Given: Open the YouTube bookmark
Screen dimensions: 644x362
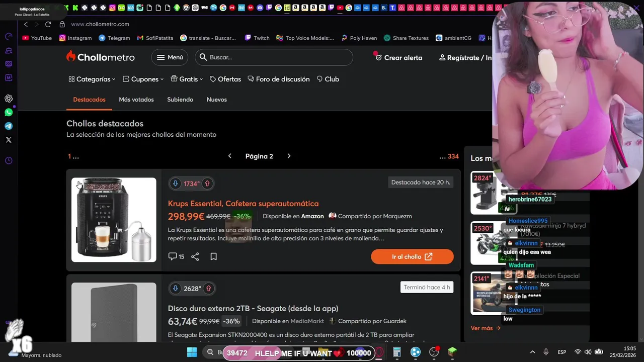Looking at the screenshot, I should [x=37, y=38].
